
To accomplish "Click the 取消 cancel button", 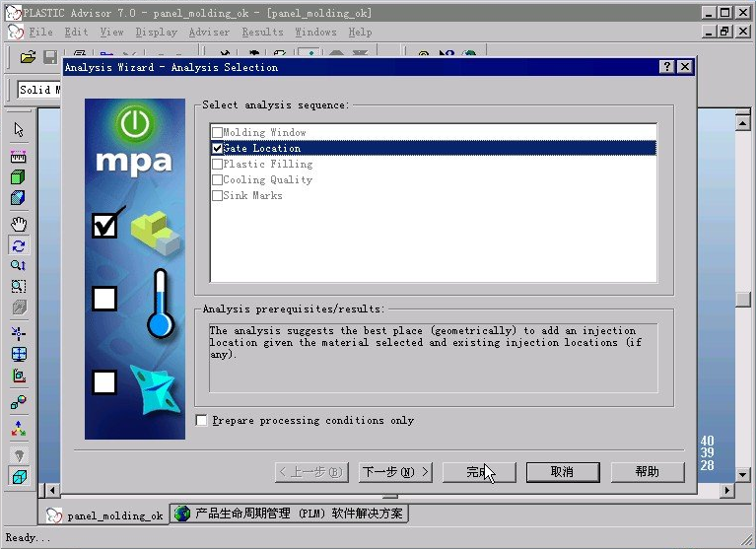I will point(563,472).
